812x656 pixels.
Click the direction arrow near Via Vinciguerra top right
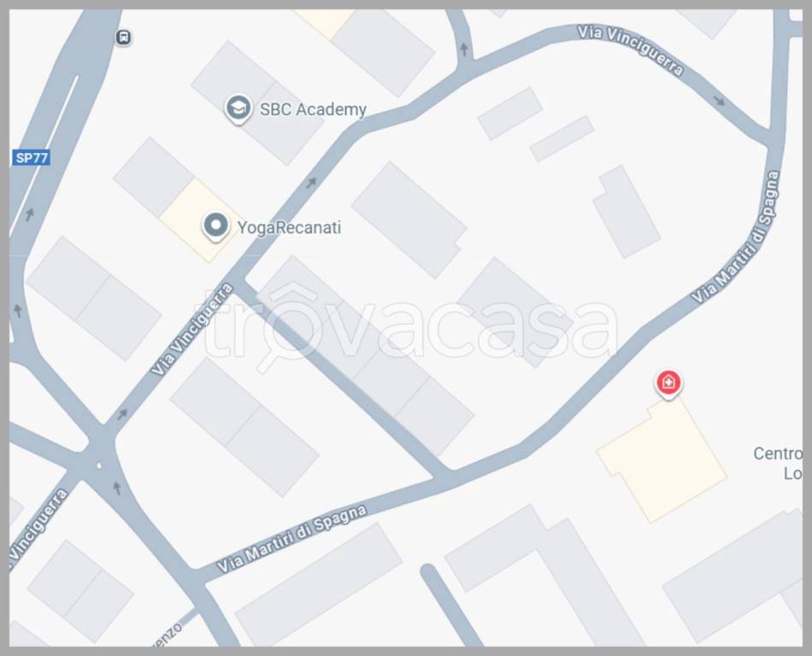pos(719,101)
